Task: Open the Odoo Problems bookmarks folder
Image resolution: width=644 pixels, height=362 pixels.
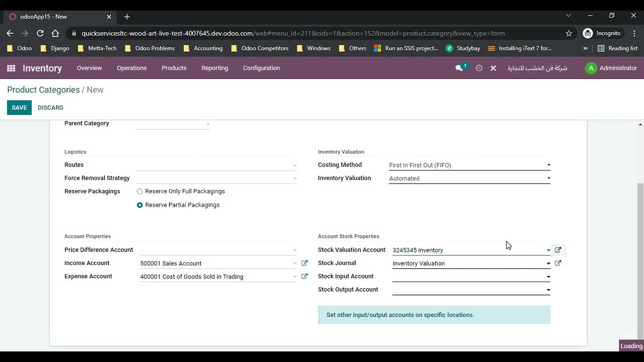Action: tap(149, 48)
